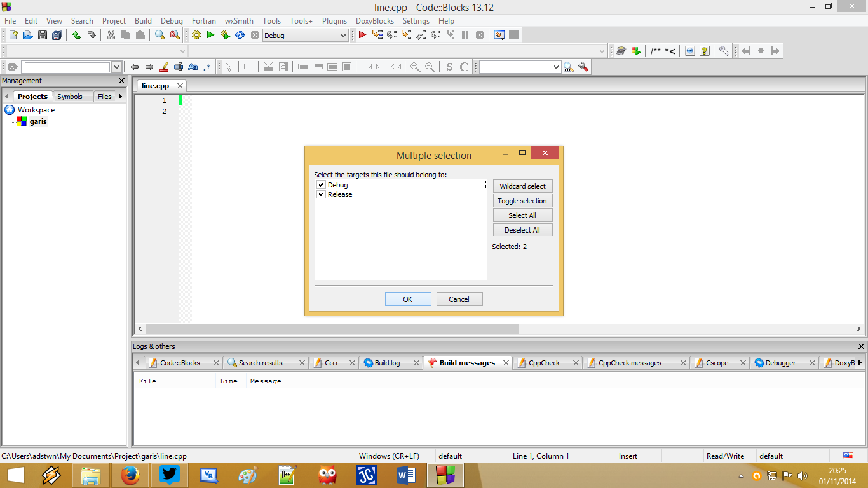Undo using the green back-arrow icon
Image resolution: width=868 pixels, height=488 pixels.
tap(77, 35)
